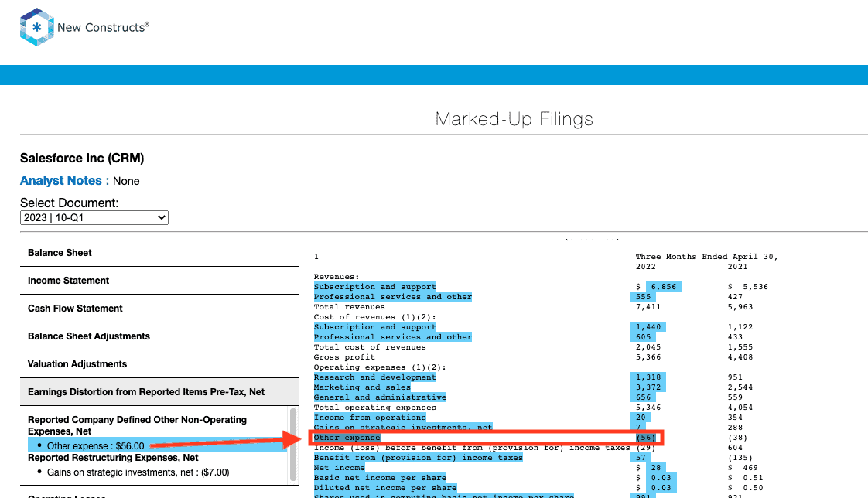Click the Total revenues 7,411 value

click(x=648, y=307)
